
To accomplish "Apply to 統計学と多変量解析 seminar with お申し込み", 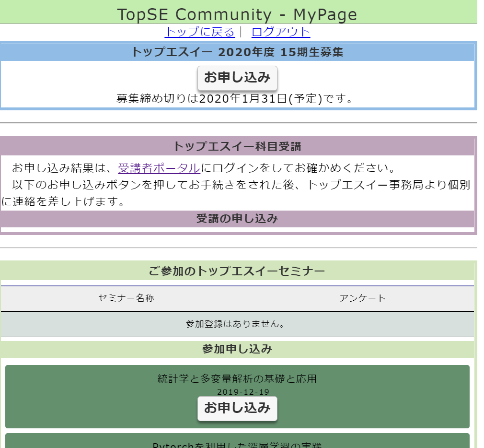I will 237,409.
